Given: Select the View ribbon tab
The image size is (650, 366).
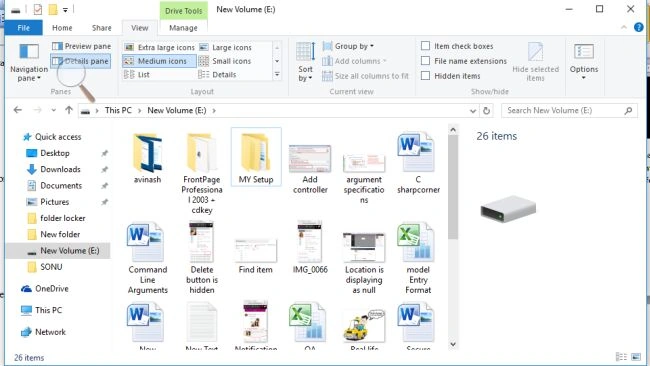Looking at the screenshot, I should (140, 28).
